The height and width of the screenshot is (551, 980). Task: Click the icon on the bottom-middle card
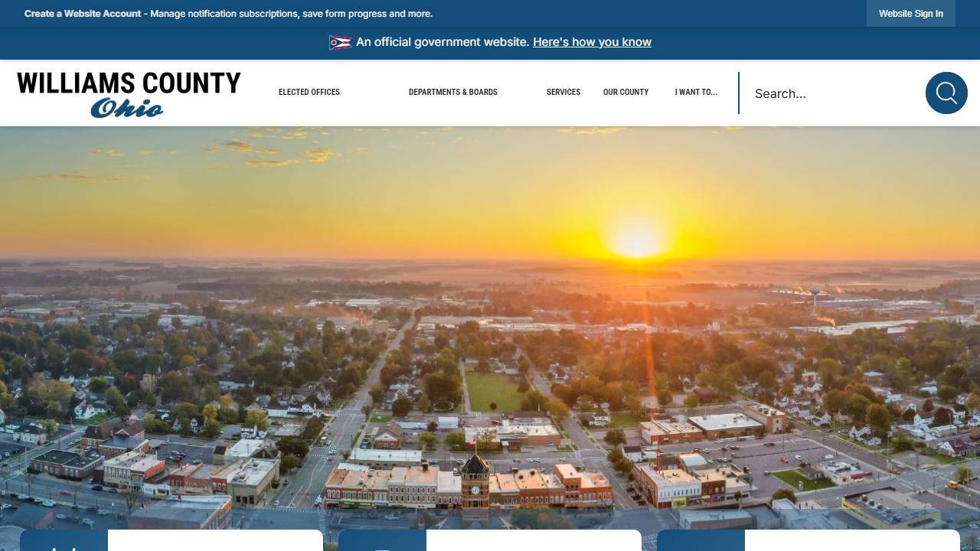382,543
